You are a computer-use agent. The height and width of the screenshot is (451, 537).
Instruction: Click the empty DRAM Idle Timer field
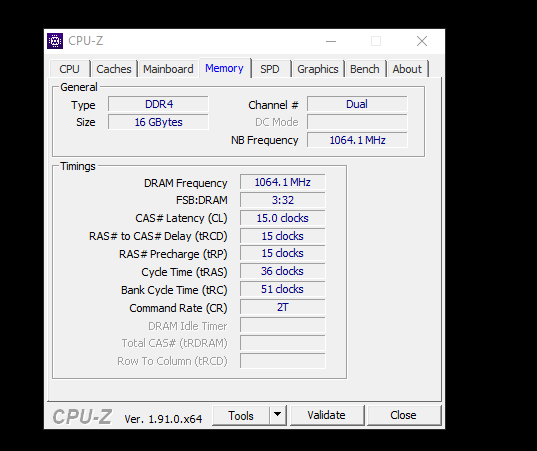(283, 325)
